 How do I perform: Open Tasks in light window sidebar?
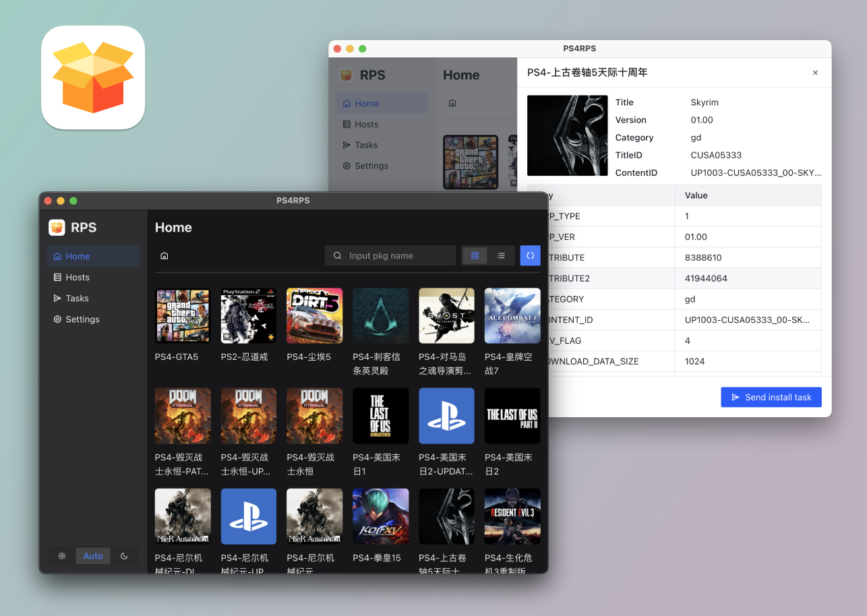click(382, 145)
